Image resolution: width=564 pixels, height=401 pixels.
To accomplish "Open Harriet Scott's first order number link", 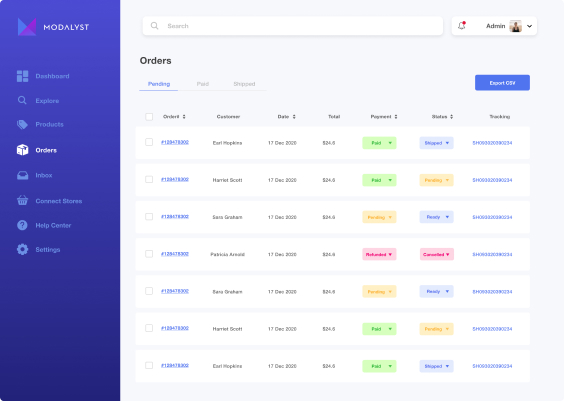I will 175,179.
